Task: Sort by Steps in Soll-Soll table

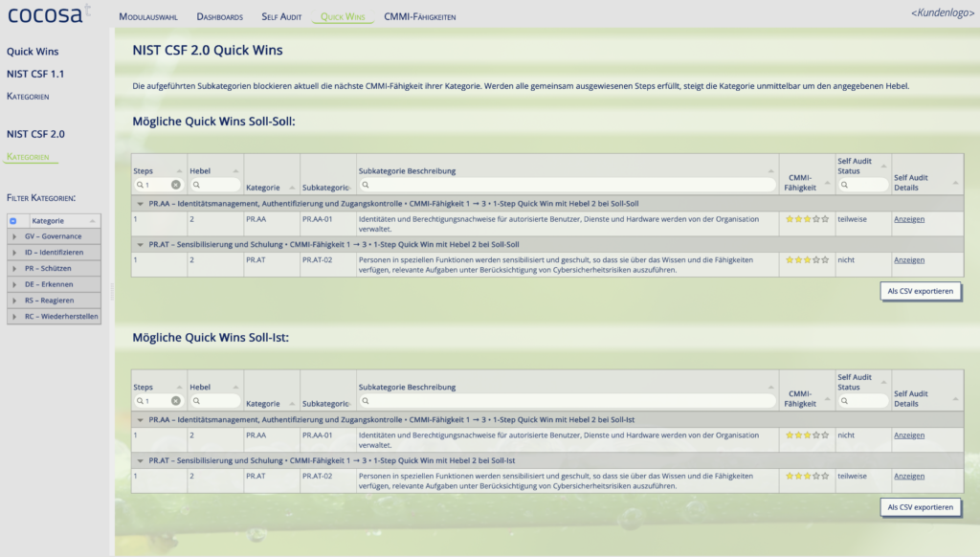Action: (x=179, y=171)
